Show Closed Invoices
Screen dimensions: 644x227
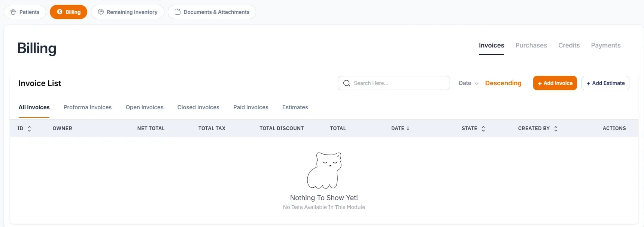tap(198, 107)
